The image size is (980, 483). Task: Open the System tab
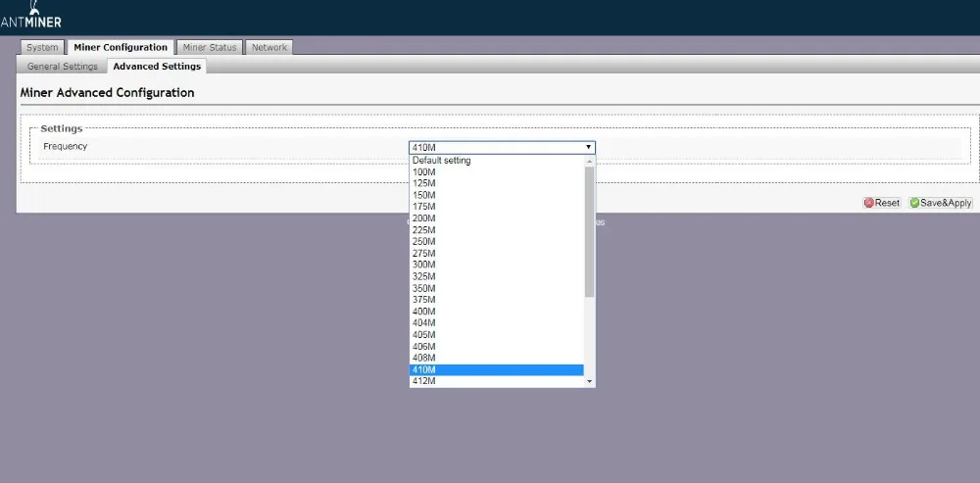pyautogui.click(x=42, y=47)
